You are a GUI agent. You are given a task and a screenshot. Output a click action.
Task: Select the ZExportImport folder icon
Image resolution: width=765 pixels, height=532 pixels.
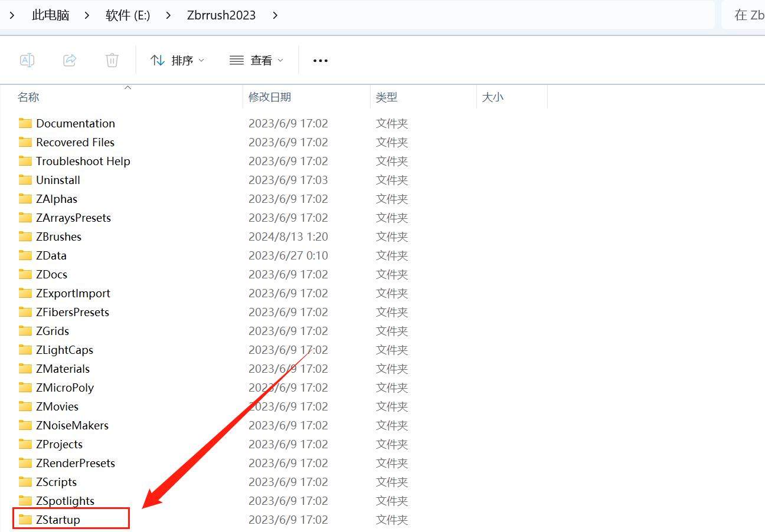pyautogui.click(x=25, y=293)
